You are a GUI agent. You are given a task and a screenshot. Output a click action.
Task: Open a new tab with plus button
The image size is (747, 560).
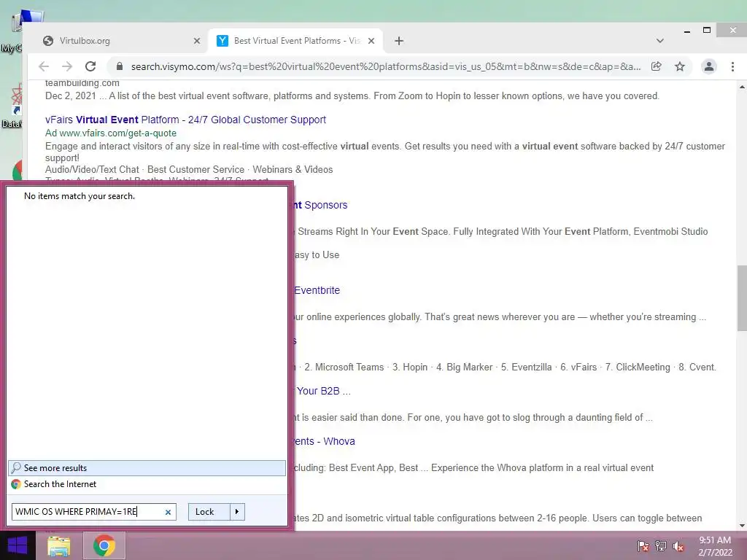[x=399, y=41]
